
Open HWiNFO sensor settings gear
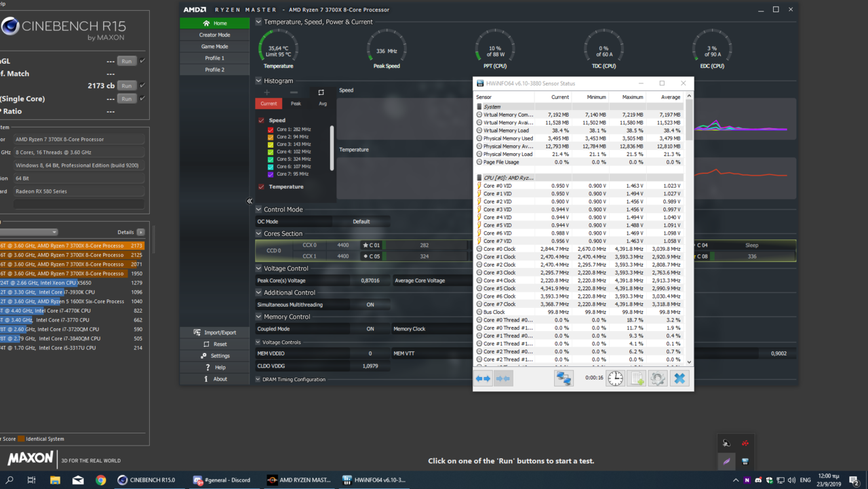tap(658, 378)
